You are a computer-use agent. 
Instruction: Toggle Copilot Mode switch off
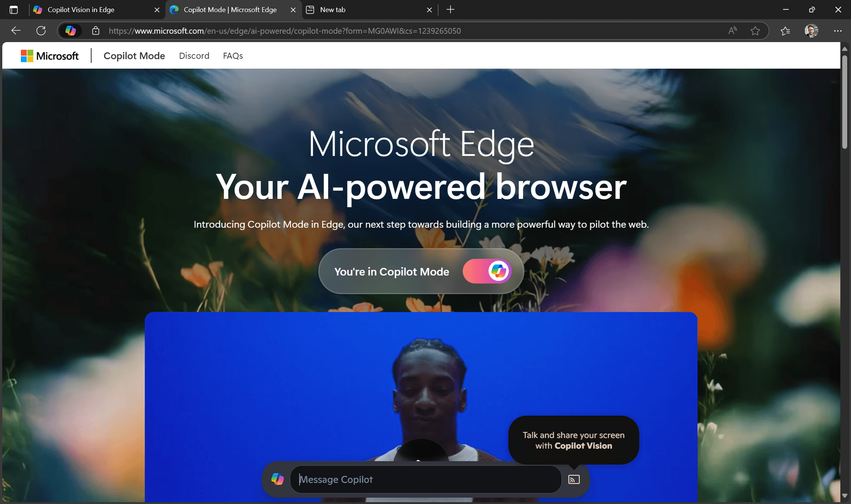pyautogui.click(x=487, y=271)
